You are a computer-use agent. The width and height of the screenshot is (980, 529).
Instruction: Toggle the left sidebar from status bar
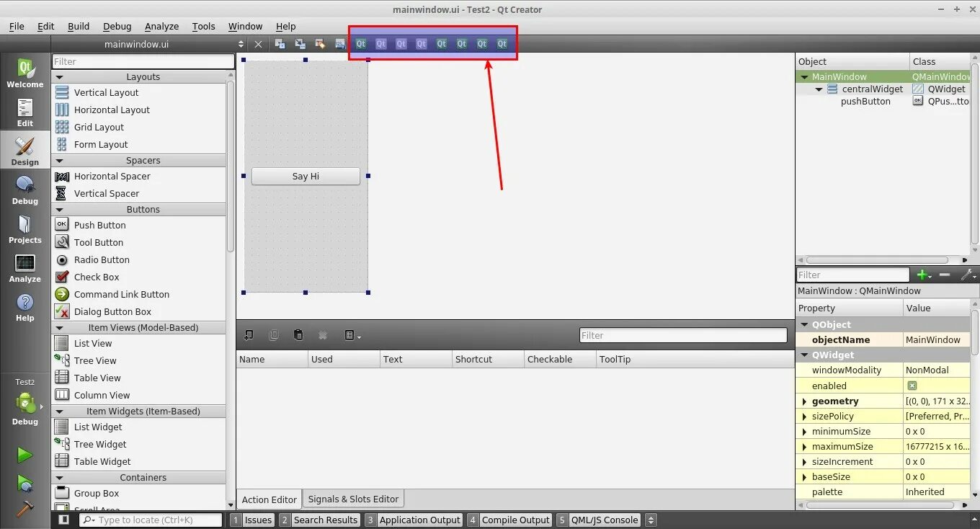click(63, 520)
